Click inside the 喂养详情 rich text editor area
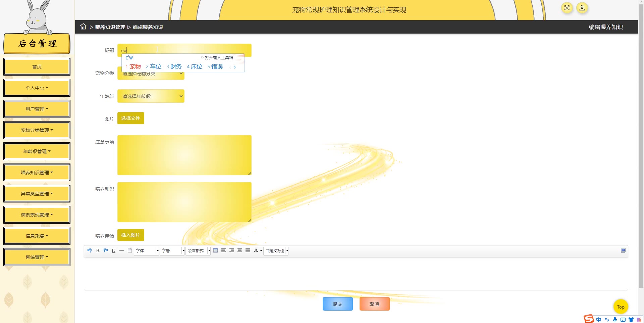This screenshot has width=644, height=323. point(356,274)
